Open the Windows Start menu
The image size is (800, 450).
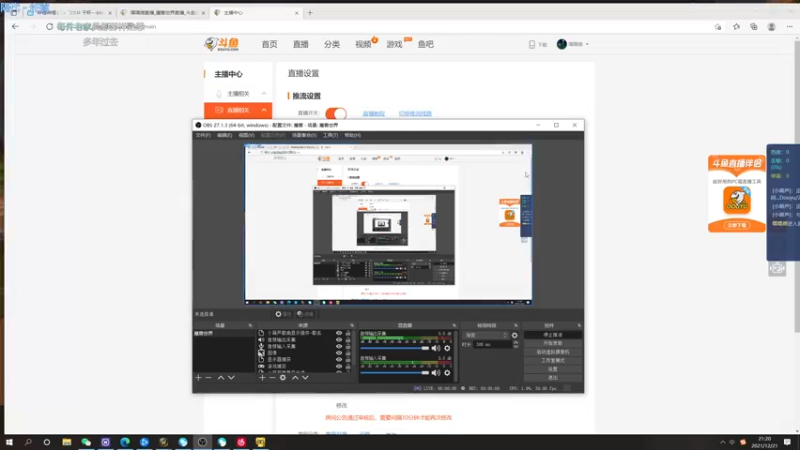(x=9, y=442)
